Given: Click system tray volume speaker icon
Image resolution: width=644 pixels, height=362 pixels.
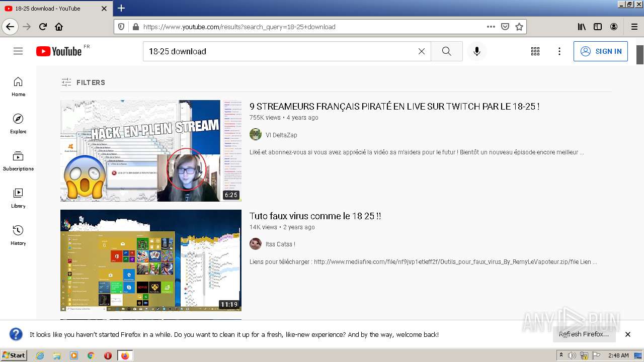Looking at the screenshot, I should click(572, 355).
